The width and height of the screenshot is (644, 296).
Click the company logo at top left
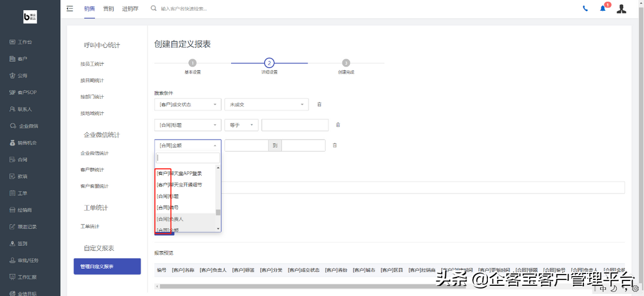pos(30,17)
